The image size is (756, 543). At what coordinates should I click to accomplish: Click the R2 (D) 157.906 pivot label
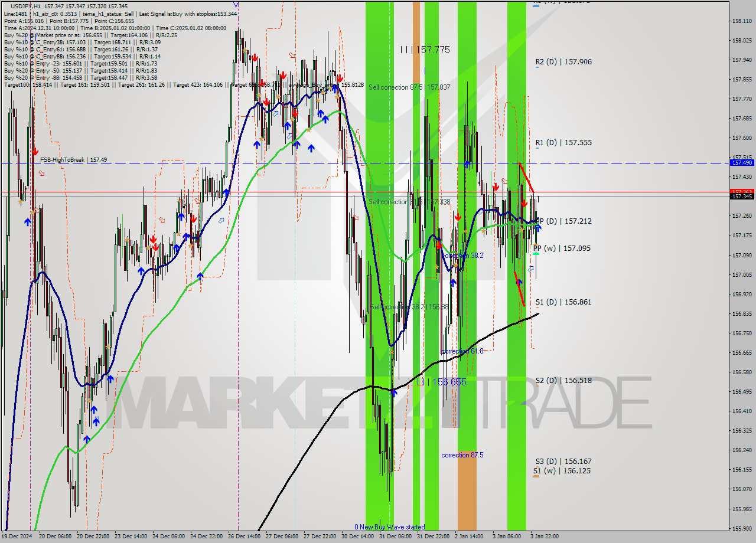[x=563, y=62]
